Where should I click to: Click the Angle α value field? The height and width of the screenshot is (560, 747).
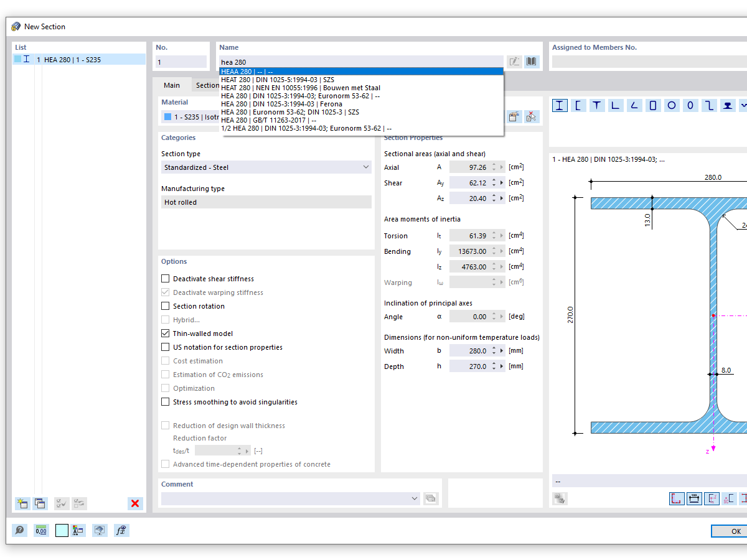point(470,317)
